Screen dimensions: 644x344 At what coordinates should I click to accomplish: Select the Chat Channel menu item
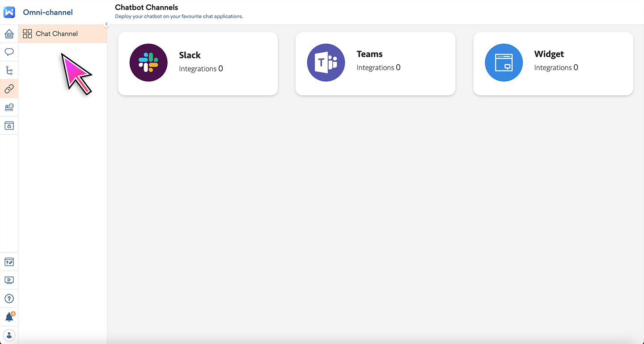63,34
